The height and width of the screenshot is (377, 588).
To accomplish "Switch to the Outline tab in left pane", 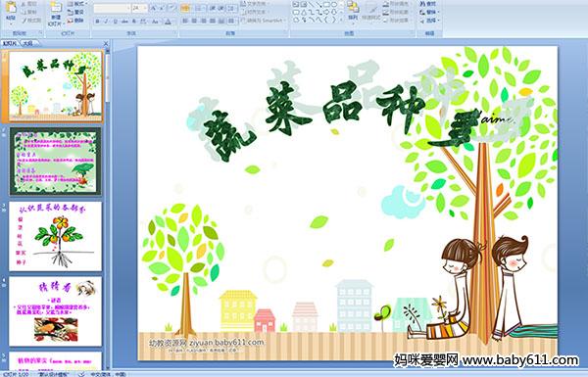I will 27,43.
